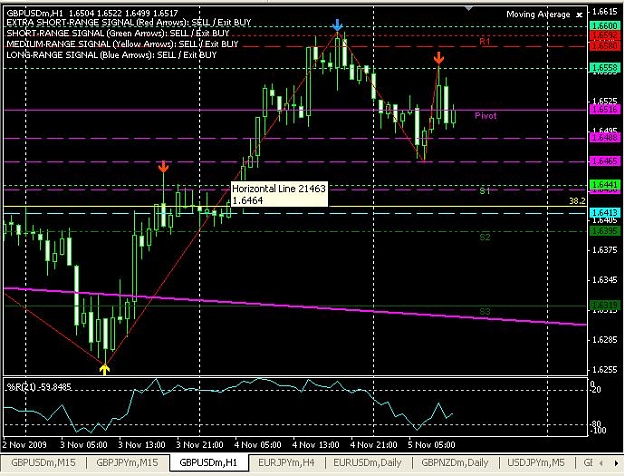Click the SHORT-RANGE SIGNAL (Green Arrows) text line
Viewport: 625px width, 476px height.
pos(118,33)
